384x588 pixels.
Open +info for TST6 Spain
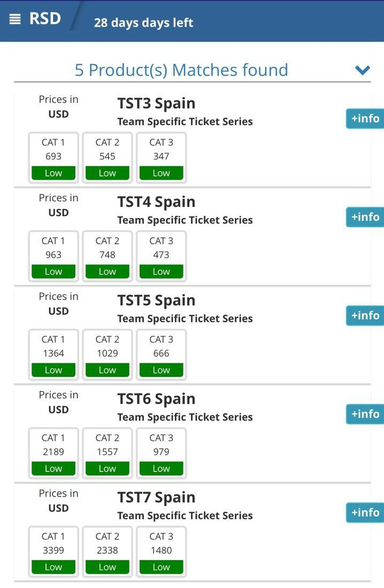tap(365, 414)
